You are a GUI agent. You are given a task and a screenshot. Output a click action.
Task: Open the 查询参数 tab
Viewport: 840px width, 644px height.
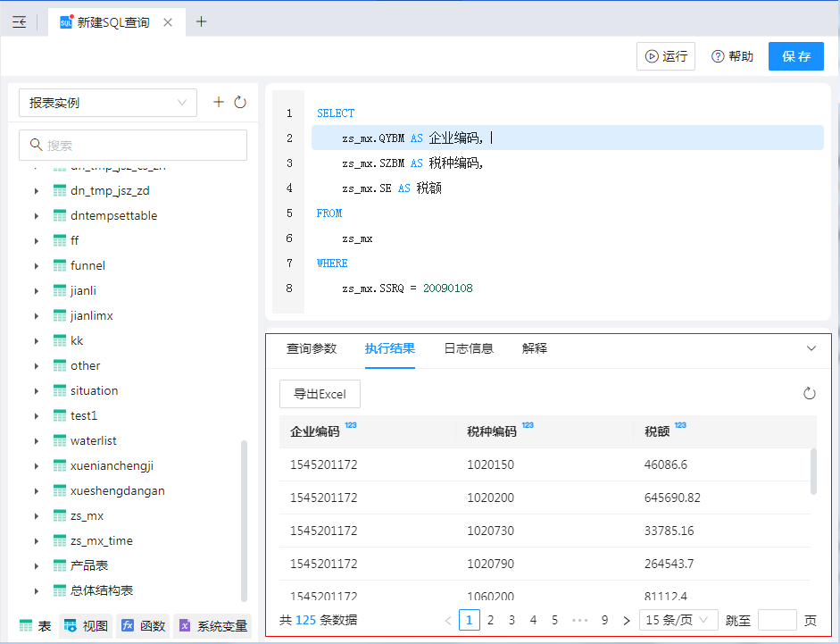pyautogui.click(x=312, y=348)
